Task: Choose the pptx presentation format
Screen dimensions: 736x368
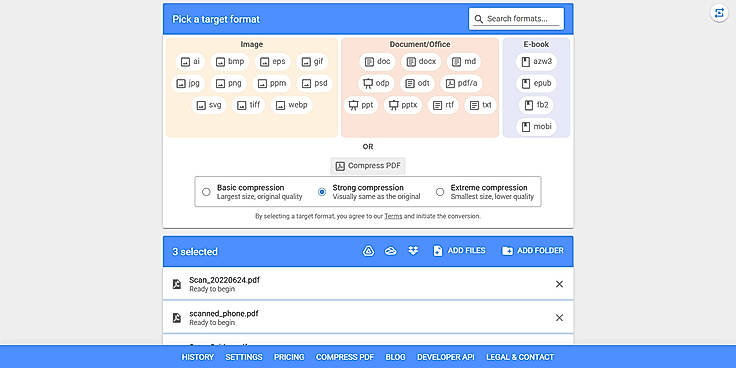Action: click(403, 105)
